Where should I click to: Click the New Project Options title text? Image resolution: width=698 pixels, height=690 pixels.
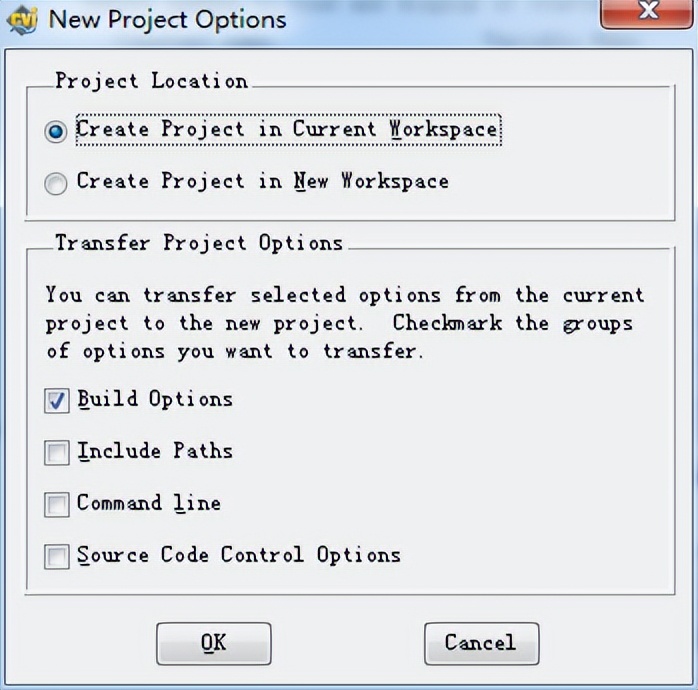(x=167, y=19)
